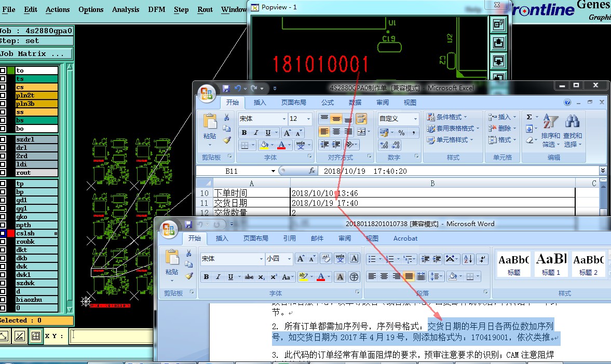This screenshot has width=611, height=364.
Task: Click Excel Paste clipboard icon
Action: click(x=210, y=121)
